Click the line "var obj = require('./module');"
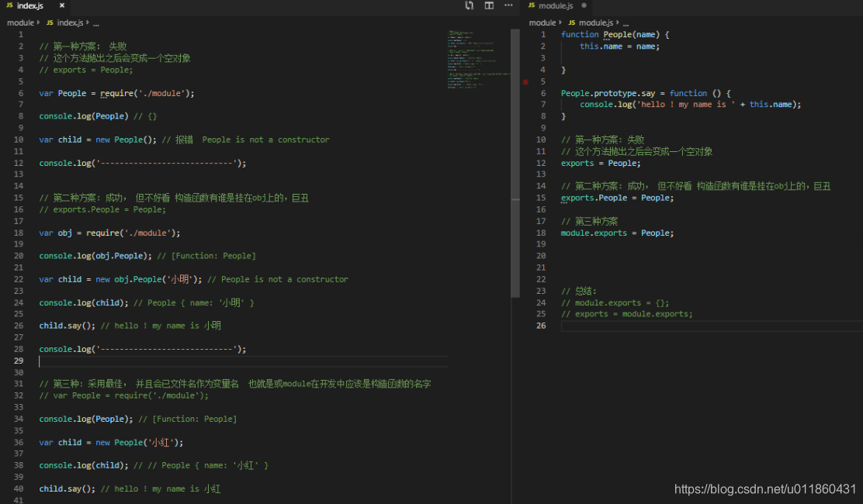Image resolution: width=863 pixels, height=504 pixels. [x=109, y=233]
